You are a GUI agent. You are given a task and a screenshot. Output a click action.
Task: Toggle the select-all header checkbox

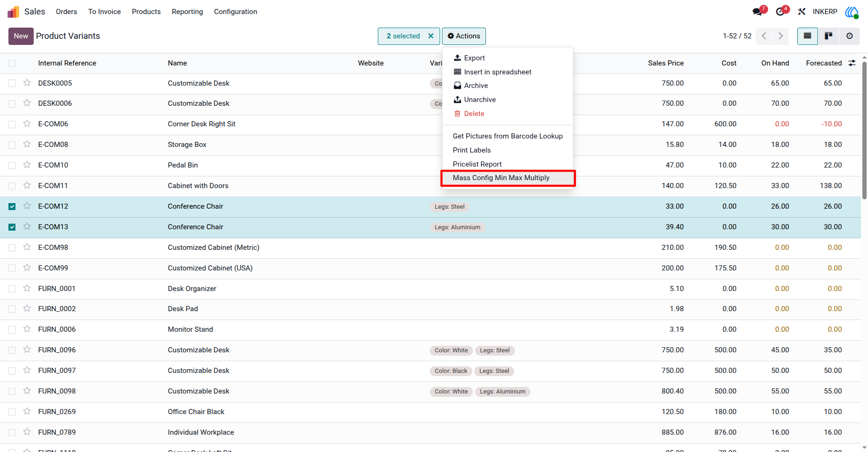12,63
